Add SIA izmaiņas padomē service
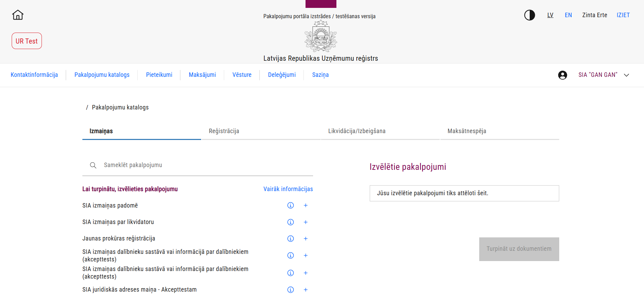Image resolution: width=644 pixels, height=294 pixels. 306,205
